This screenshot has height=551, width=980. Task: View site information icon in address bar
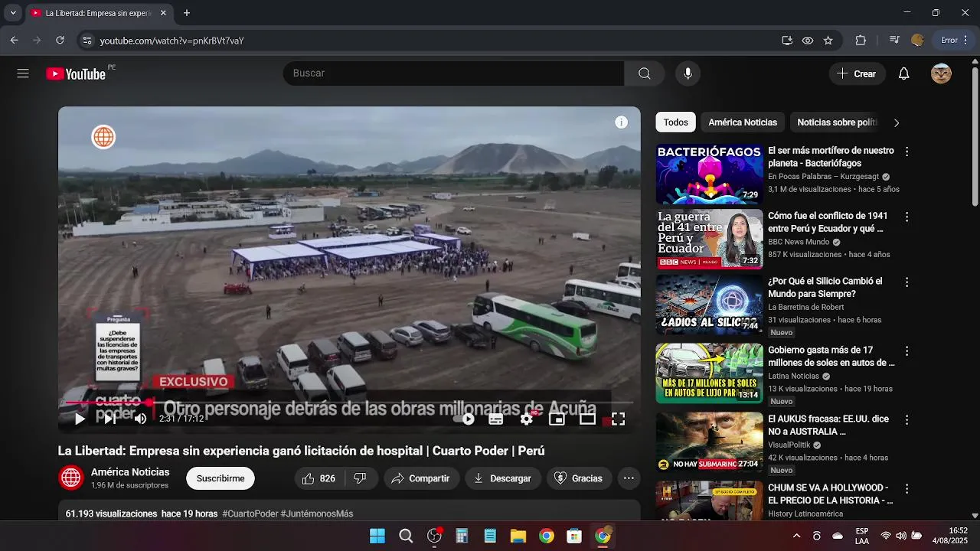[x=87, y=41]
